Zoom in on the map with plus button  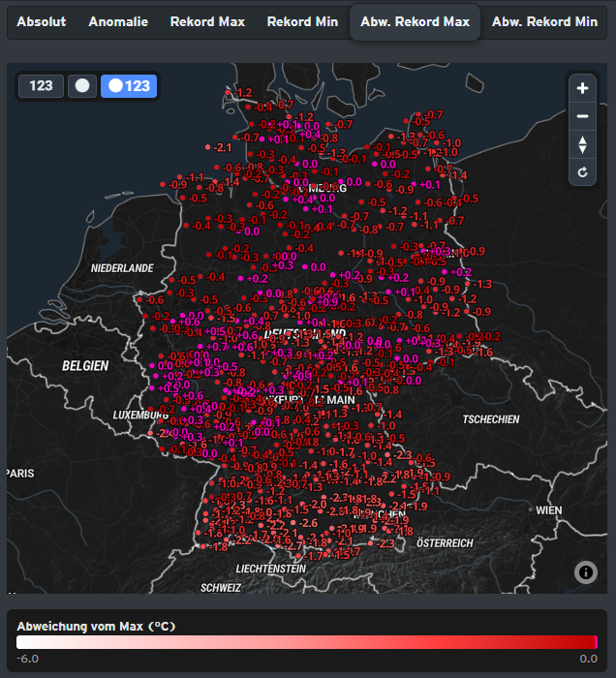pyautogui.click(x=582, y=88)
